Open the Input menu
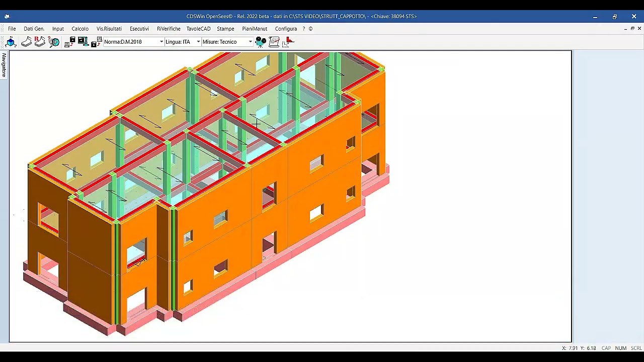 58,29
